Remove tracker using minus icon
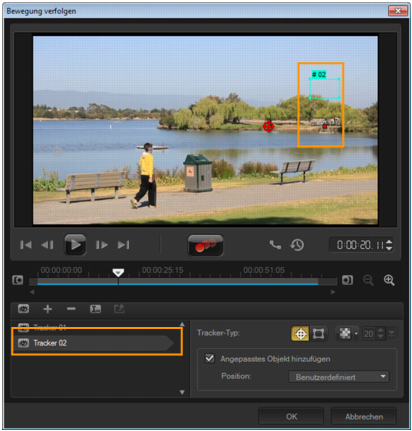Viewport: 412px width, 431px height. coord(71,309)
